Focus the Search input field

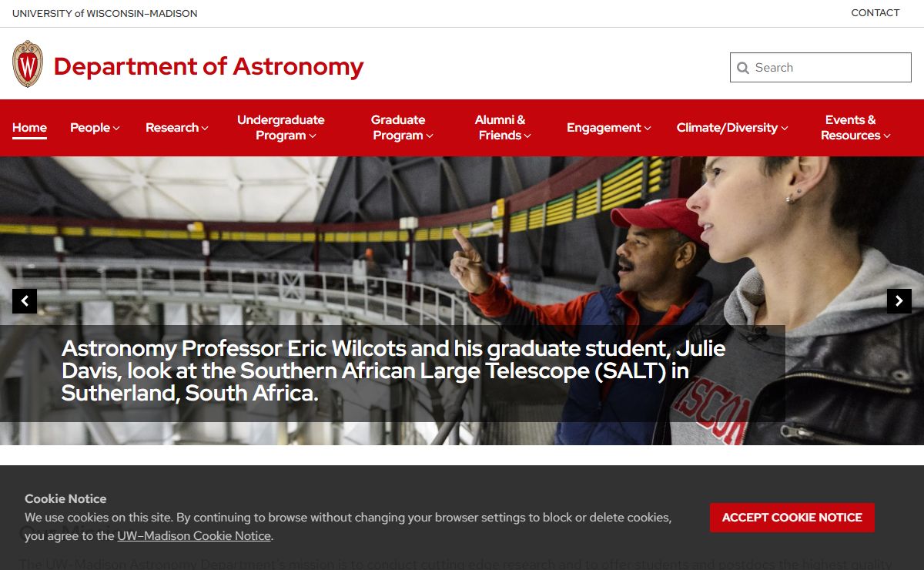click(x=821, y=68)
